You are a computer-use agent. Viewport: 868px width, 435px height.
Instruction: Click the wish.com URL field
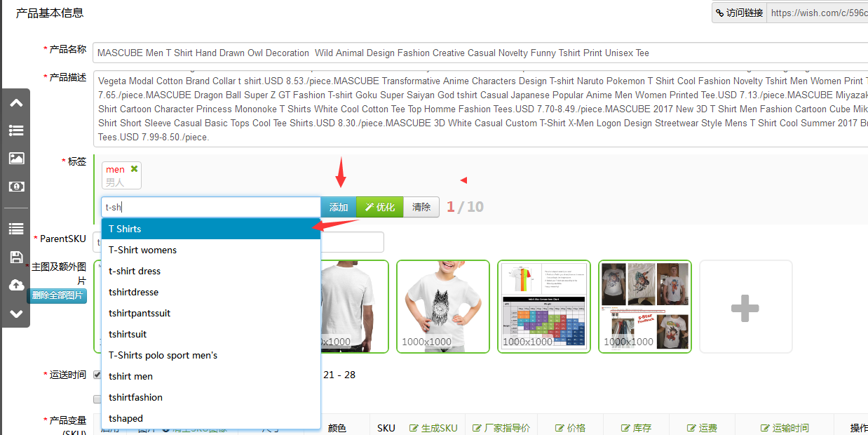818,13
